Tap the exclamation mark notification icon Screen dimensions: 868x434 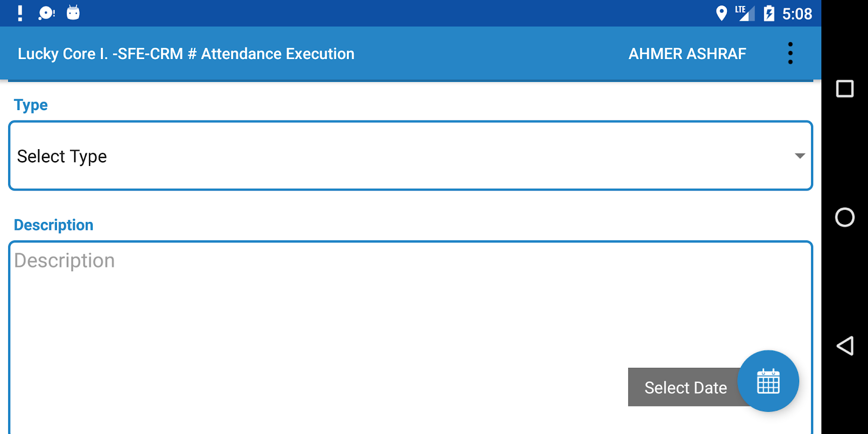(x=20, y=13)
